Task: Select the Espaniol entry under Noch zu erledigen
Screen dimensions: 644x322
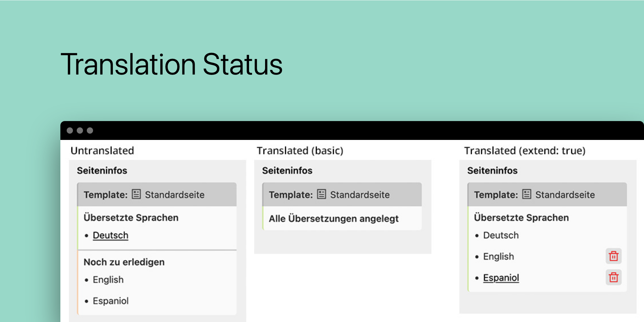Action: click(111, 301)
